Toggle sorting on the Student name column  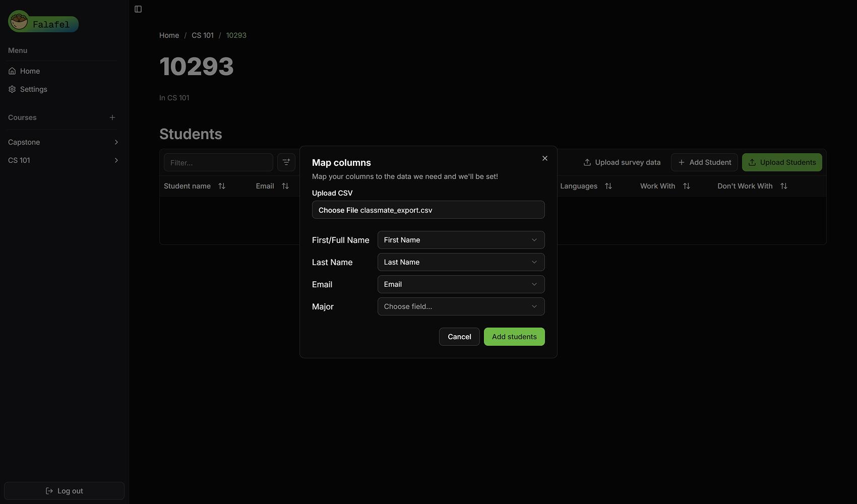(222, 185)
